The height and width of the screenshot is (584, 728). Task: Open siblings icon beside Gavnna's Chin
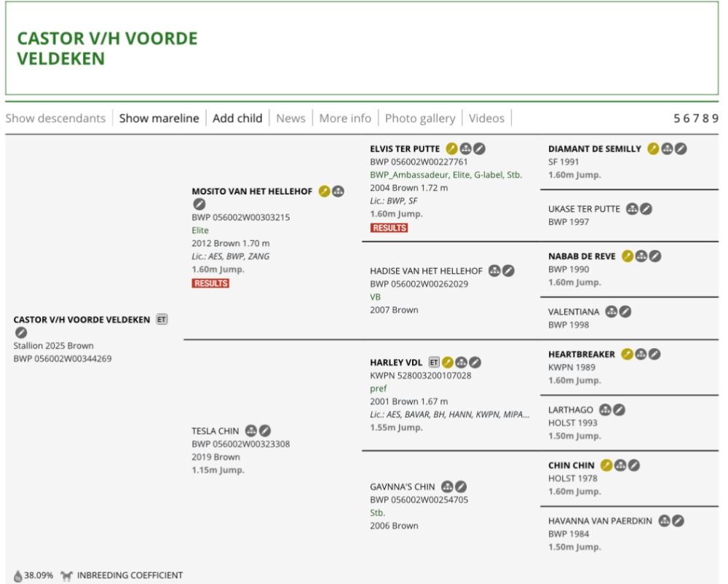tap(447, 486)
